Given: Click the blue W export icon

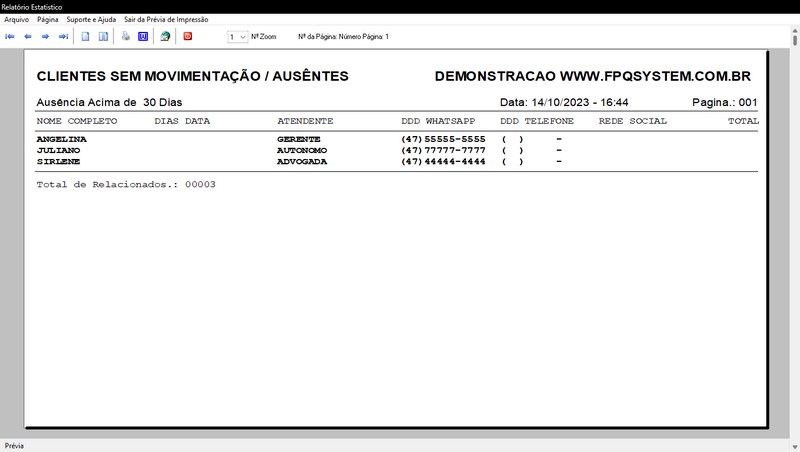Looking at the screenshot, I should coord(143,37).
